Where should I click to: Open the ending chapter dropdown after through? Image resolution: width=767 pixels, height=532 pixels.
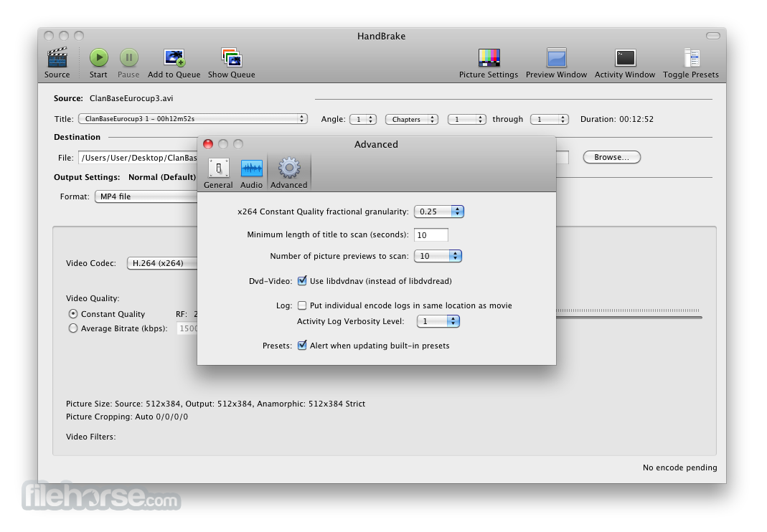(x=550, y=119)
